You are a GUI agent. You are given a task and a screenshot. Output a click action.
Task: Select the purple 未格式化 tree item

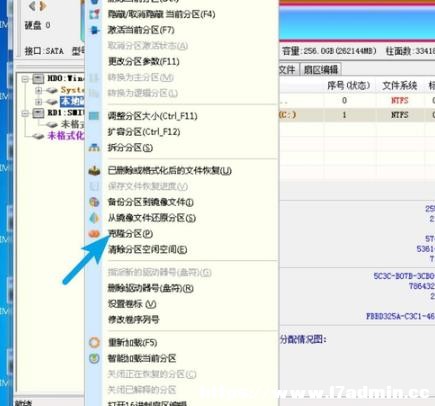[66, 136]
